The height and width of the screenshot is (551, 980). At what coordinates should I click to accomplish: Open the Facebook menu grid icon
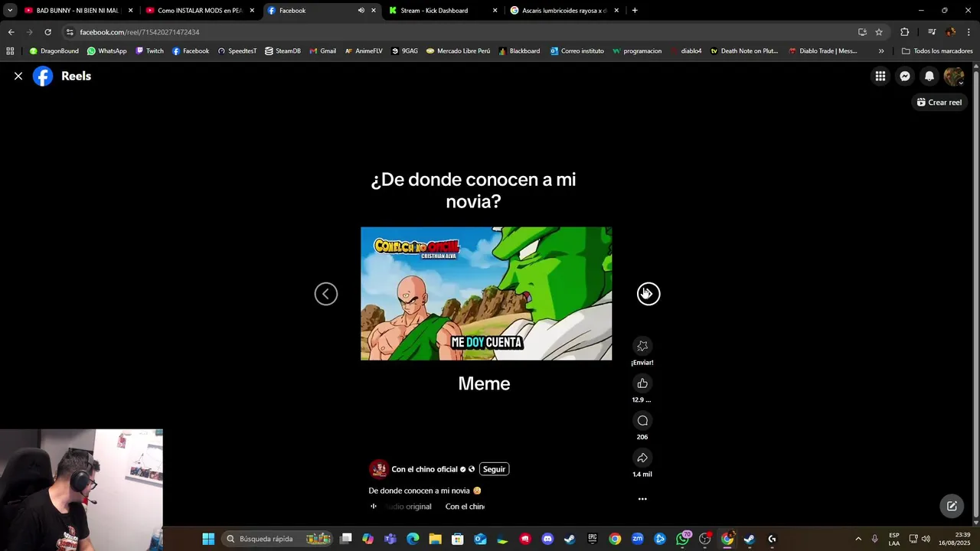pyautogui.click(x=880, y=76)
